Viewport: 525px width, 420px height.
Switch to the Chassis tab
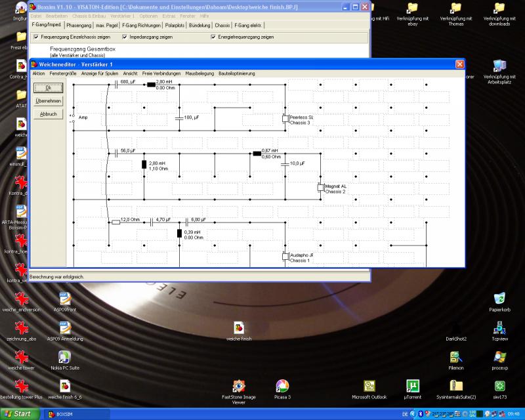click(222, 26)
